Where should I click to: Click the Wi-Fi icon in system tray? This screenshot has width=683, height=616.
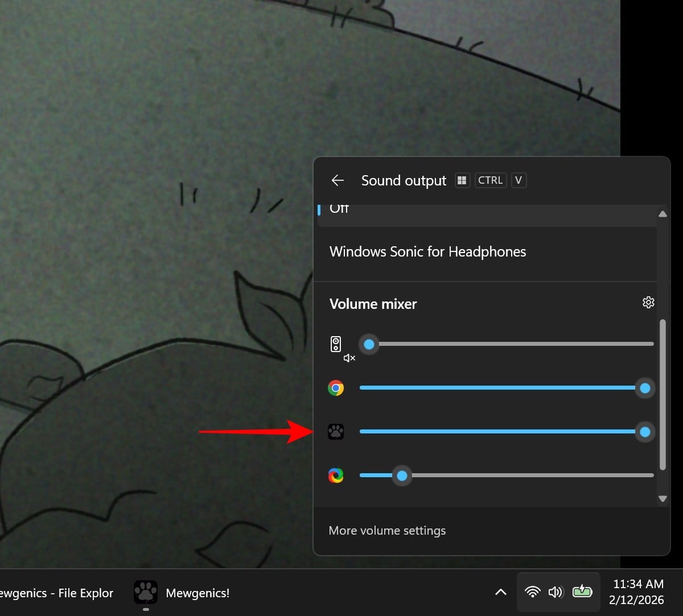click(533, 592)
